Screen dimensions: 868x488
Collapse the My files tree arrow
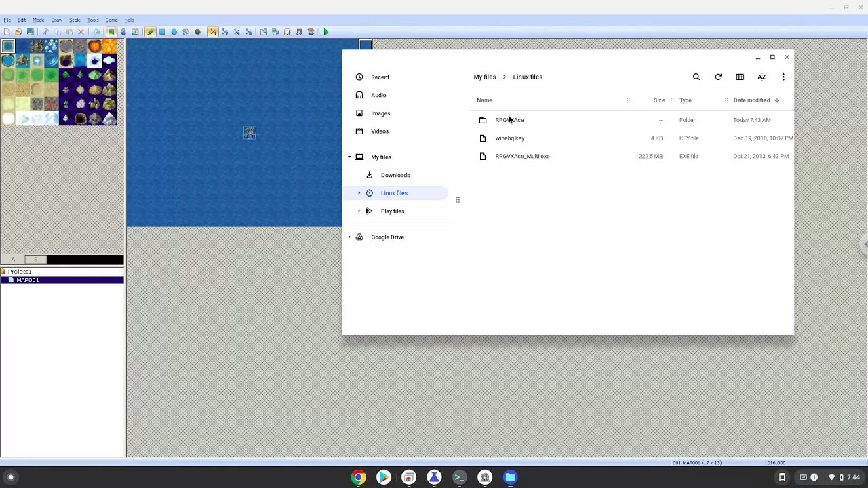(x=349, y=157)
